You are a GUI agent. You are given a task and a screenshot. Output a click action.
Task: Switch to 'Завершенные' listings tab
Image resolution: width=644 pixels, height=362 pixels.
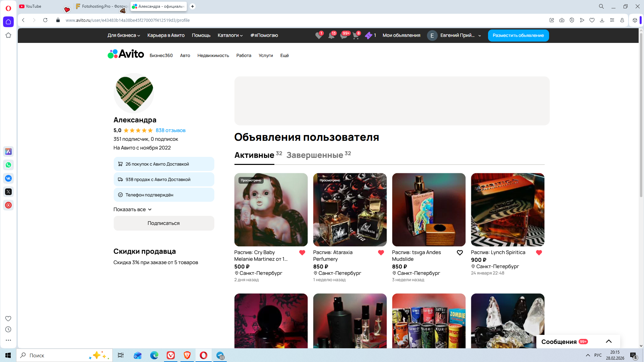(315, 155)
